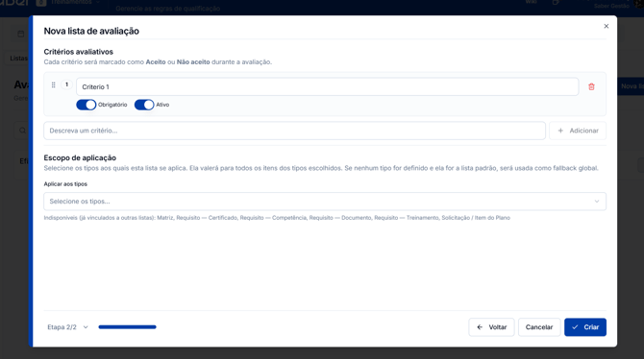Click the step progress bar
This screenshot has width=644, height=359.
click(127, 327)
